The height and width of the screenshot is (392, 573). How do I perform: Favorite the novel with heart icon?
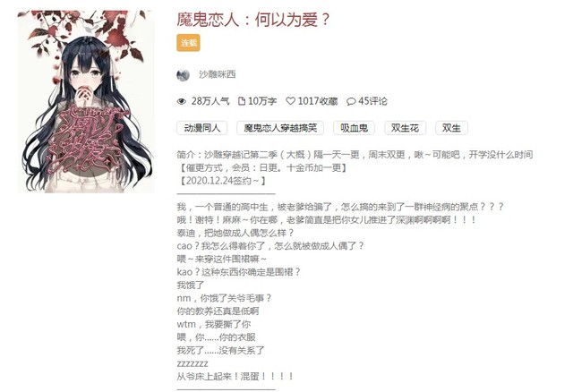[x=290, y=101]
